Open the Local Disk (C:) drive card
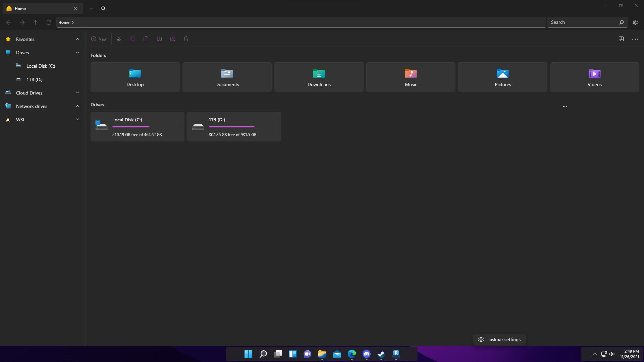Viewport: 644px width, 362px height. pyautogui.click(x=138, y=127)
